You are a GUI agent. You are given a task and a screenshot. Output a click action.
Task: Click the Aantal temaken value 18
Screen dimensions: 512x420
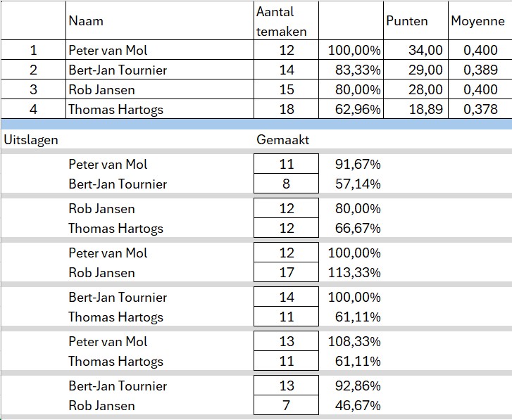pyautogui.click(x=286, y=109)
